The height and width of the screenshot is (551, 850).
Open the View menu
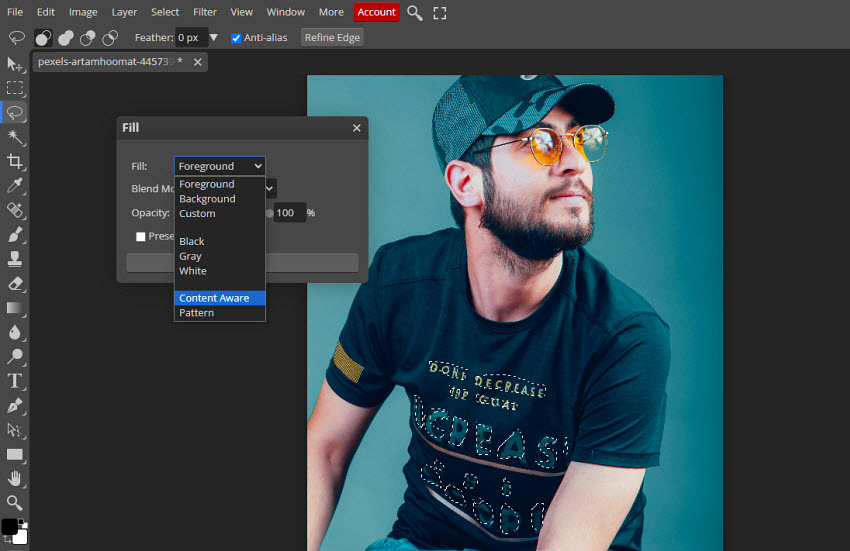241,12
